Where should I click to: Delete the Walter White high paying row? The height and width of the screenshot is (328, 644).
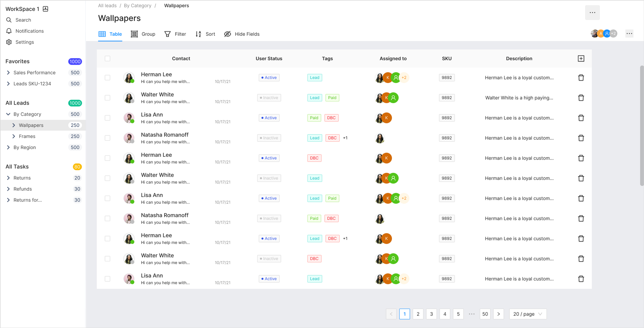click(x=581, y=98)
